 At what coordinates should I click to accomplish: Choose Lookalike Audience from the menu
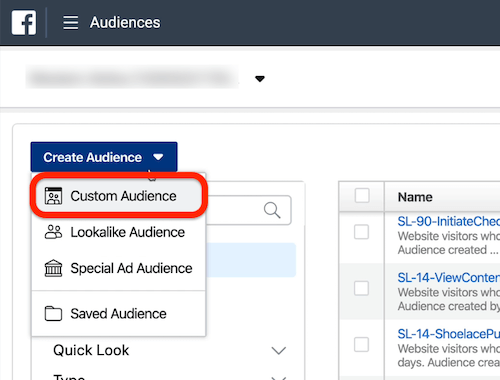click(x=119, y=232)
